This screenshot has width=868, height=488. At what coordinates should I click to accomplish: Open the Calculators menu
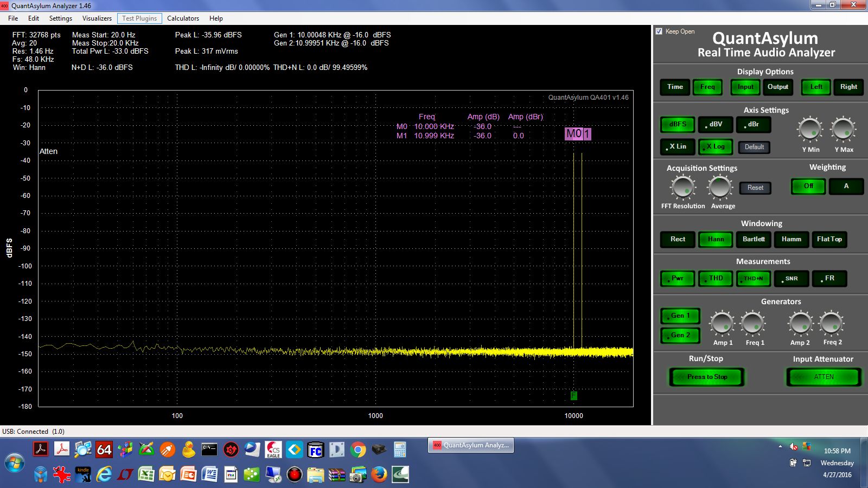(183, 18)
